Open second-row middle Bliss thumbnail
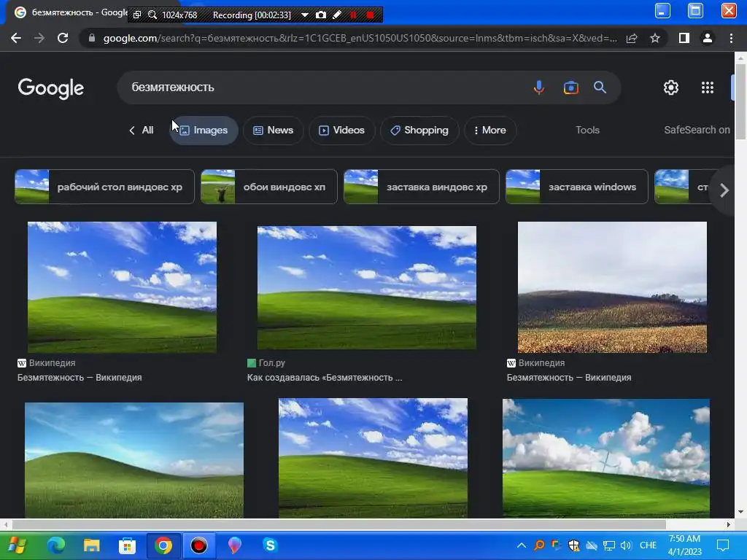 click(x=373, y=458)
